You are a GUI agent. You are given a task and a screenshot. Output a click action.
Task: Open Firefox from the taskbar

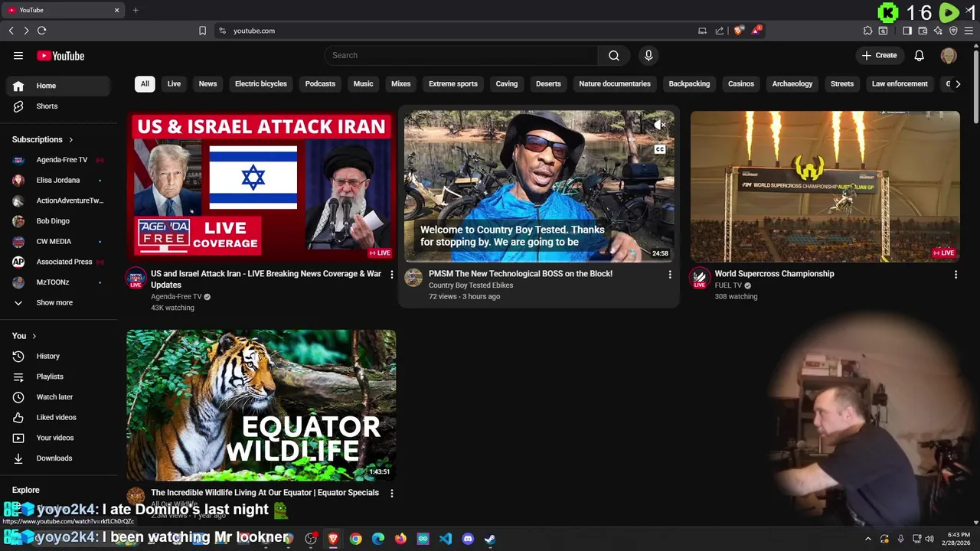[400, 539]
